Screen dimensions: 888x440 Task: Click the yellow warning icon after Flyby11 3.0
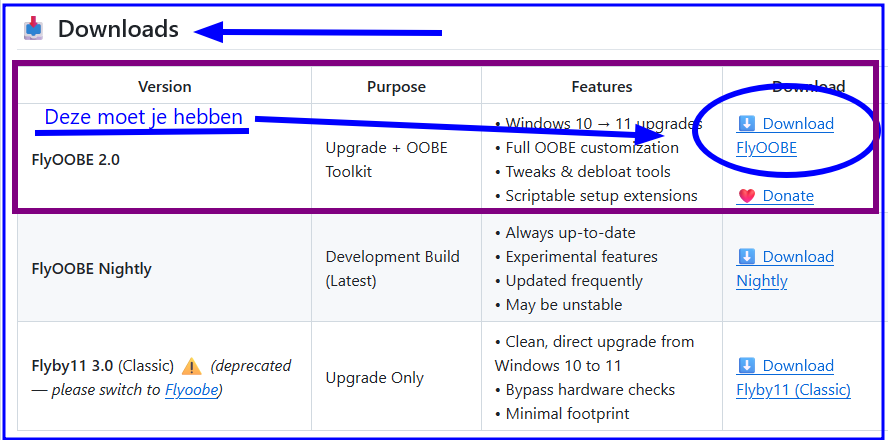pos(192,366)
